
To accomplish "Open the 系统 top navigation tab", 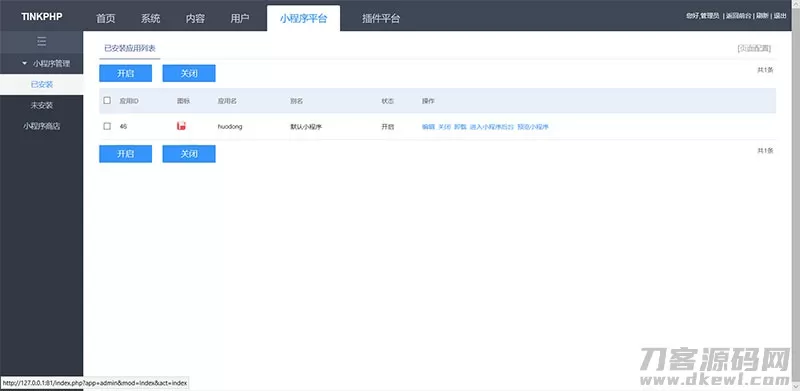I will pyautogui.click(x=151, y=19).
